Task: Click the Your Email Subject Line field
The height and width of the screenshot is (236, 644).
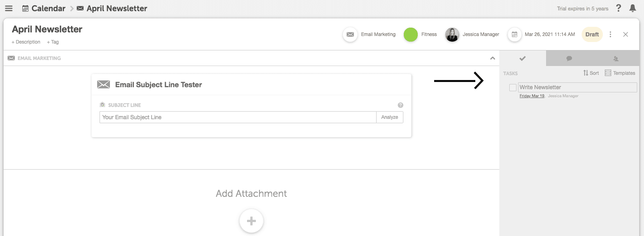Action: pos(238,117)
